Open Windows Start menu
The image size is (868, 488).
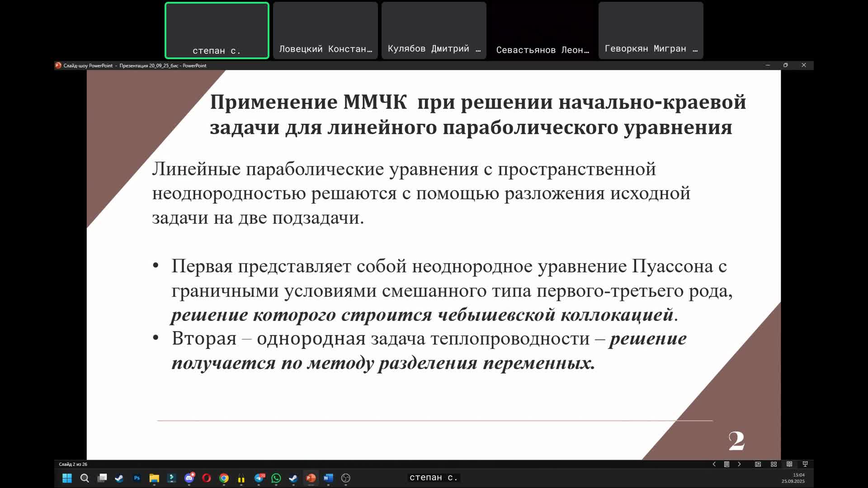(67, 478)
